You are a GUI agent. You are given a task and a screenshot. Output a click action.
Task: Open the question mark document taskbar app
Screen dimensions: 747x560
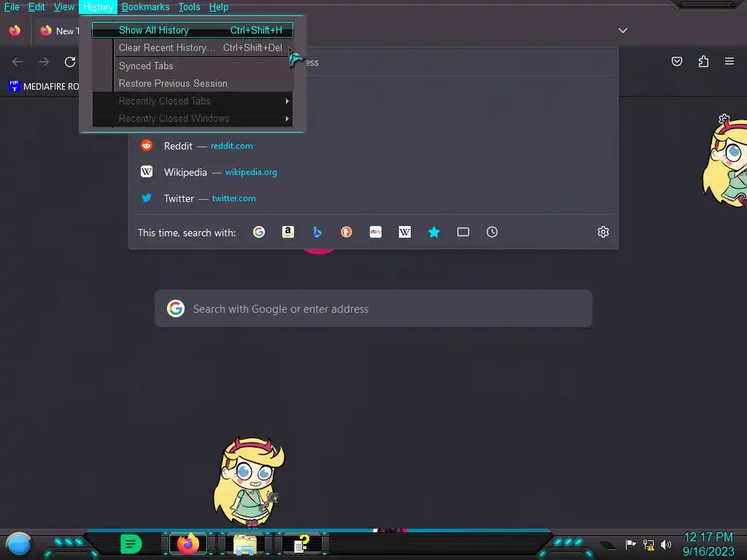[x=301, y=544]
